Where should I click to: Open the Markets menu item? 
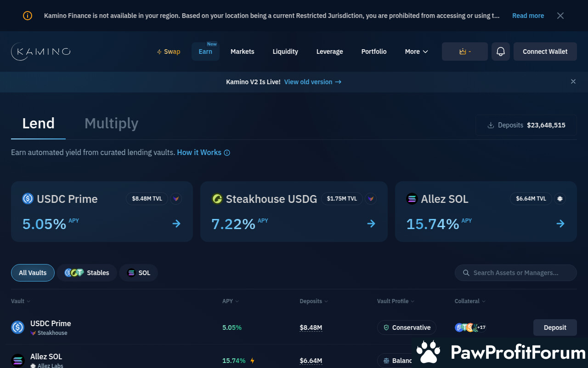242,52
